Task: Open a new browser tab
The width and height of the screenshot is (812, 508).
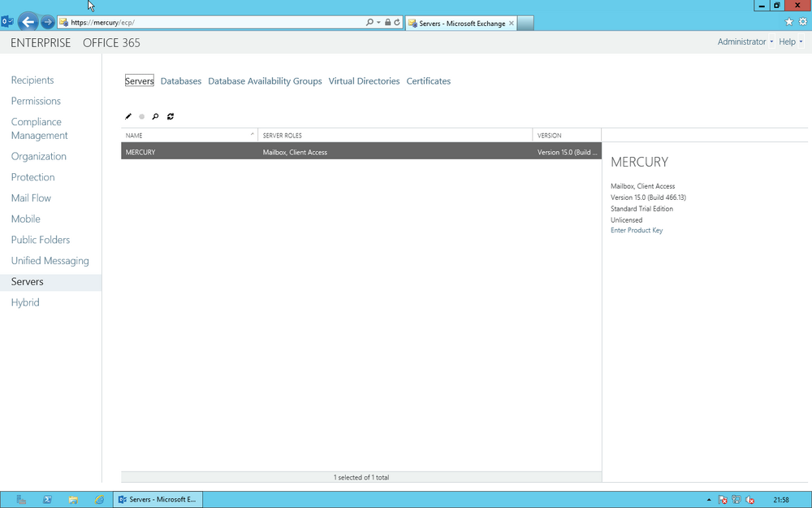Action: click(525, 23)
